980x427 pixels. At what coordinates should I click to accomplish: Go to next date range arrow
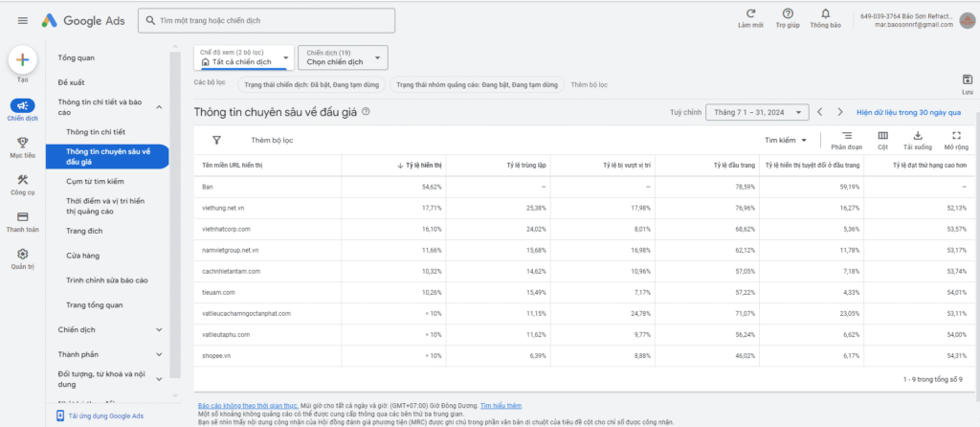840,113
